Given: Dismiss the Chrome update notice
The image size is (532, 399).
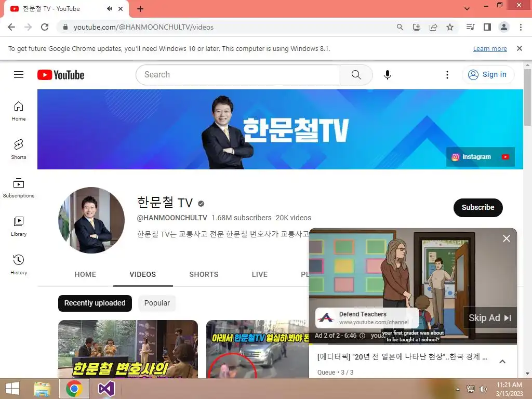Looking at the screenshot, I should coord(520,48).
